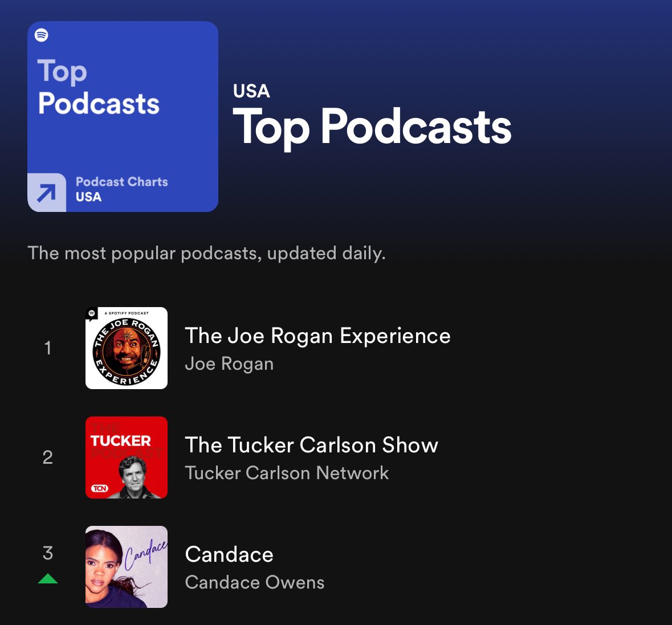This screenshot has width=672, height=625.
Task: Select the USA region label above the heading
Action: tap(251, 91)
